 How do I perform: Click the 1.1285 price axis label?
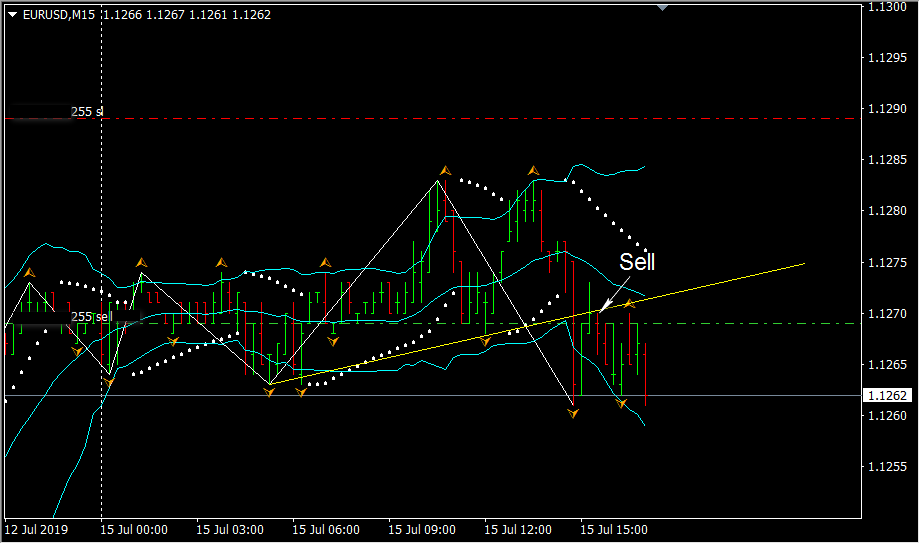tap(887, 160)
